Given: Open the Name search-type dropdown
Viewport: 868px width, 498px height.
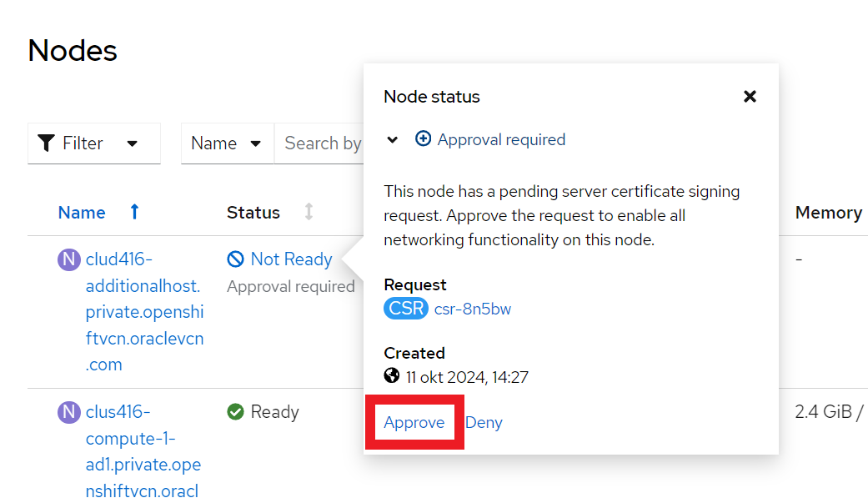Looking at the screenshot, I should [227, 143].
